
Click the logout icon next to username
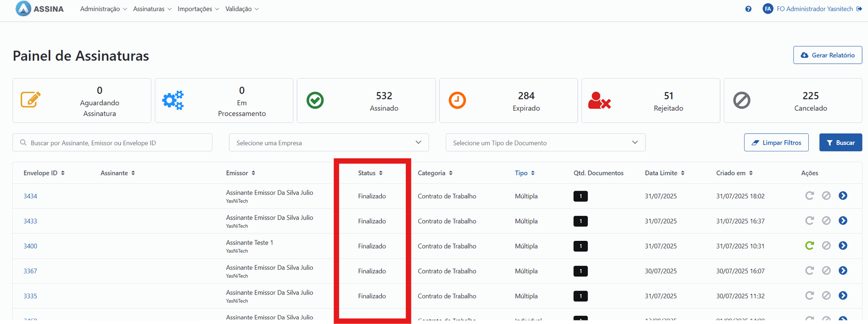point(859,9)
